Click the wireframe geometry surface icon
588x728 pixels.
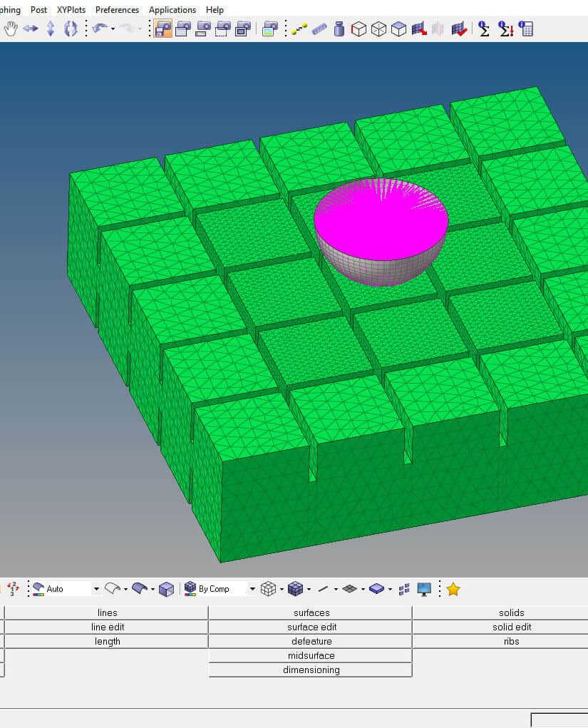[x=113, y=589]
